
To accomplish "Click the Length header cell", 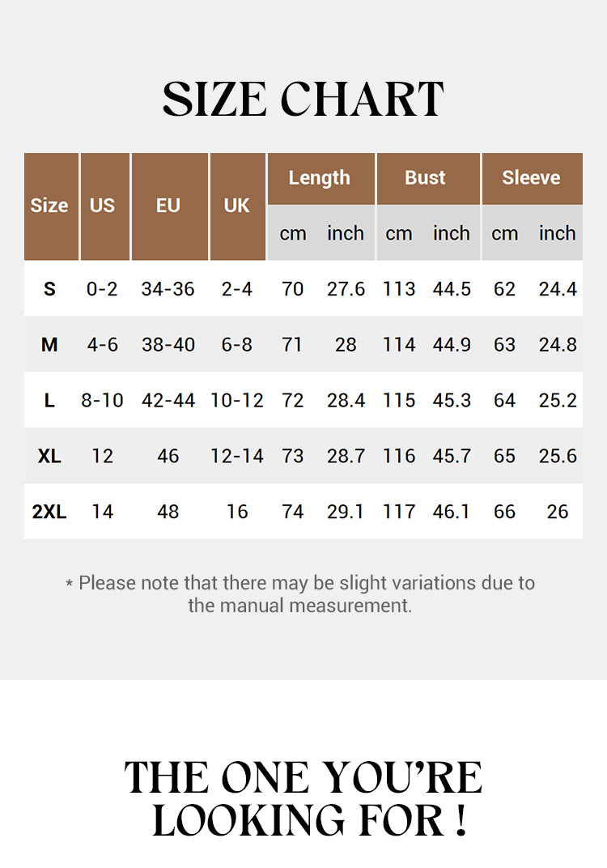I will (x=320, y=178).
